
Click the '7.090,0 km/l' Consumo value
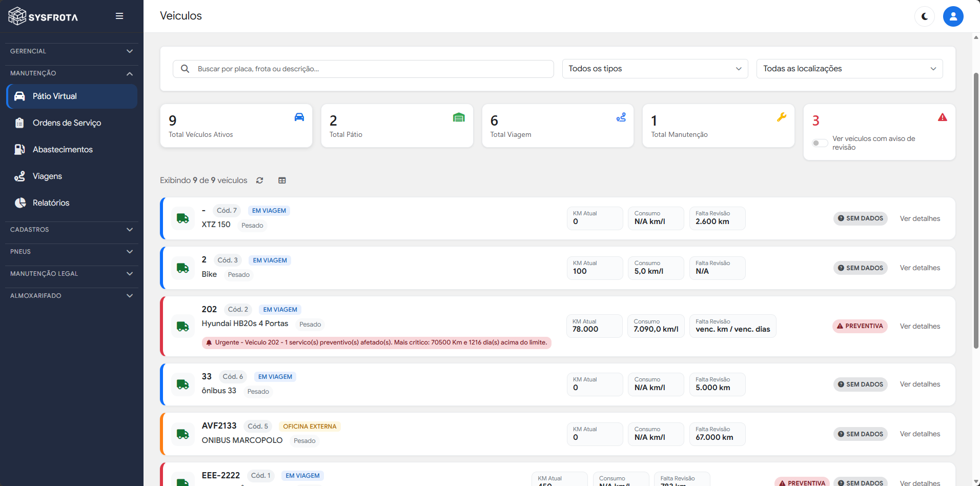(656, 329)
